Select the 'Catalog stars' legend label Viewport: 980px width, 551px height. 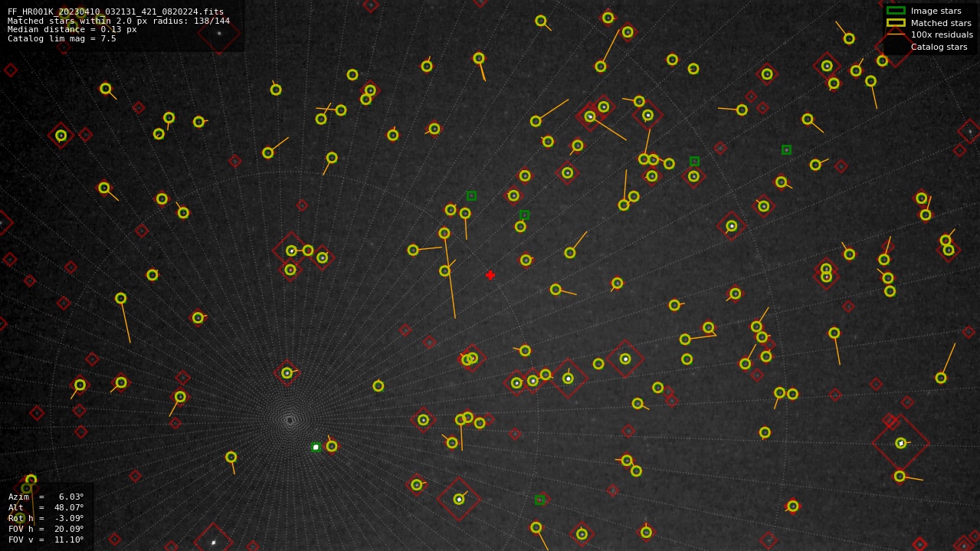(x=939, y=47)
